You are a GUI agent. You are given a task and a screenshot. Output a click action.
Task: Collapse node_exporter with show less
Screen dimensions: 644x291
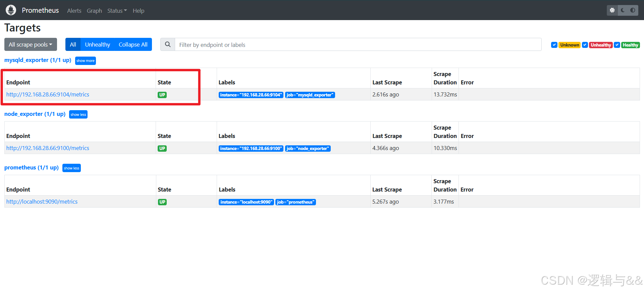pos(78,115)
